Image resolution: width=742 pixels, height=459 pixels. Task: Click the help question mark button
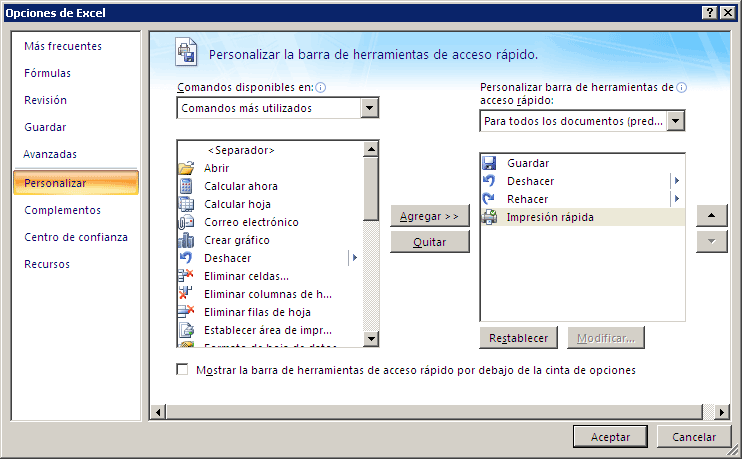click(x=710, y=13)
